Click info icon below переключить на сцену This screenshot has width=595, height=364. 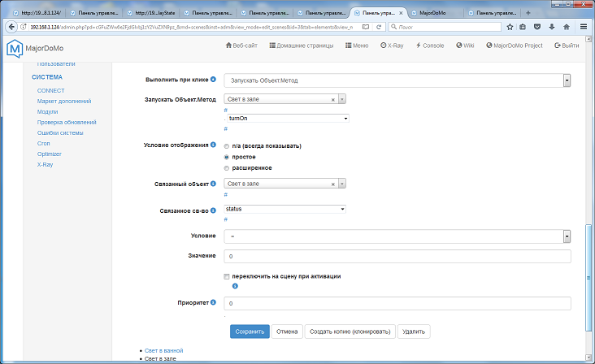pos(235,286)
